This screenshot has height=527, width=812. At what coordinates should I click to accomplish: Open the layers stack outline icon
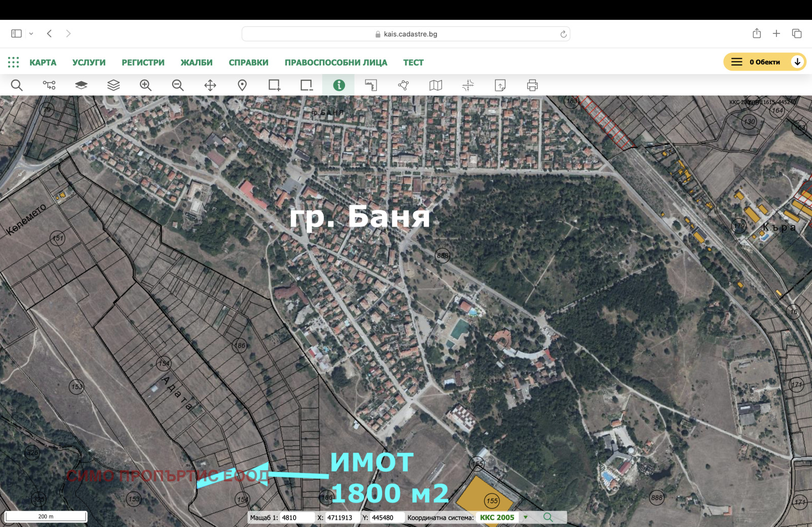pos(113,85)
